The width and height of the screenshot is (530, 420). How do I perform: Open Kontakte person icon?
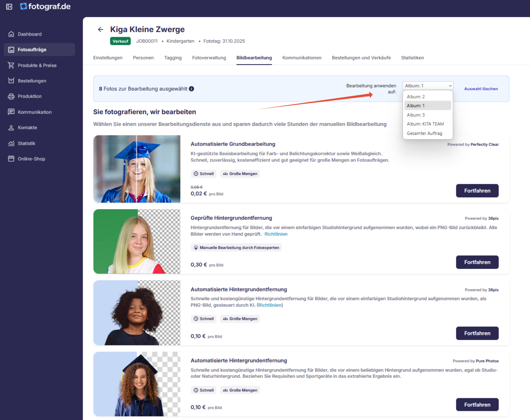(x=11, y=128)
